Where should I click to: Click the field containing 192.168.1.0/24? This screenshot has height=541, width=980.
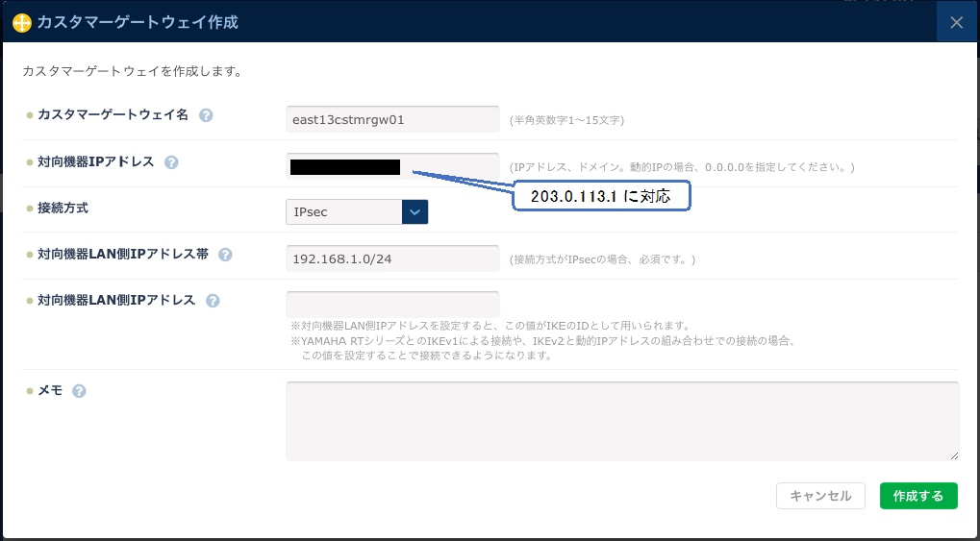click(x=392, y=258)
